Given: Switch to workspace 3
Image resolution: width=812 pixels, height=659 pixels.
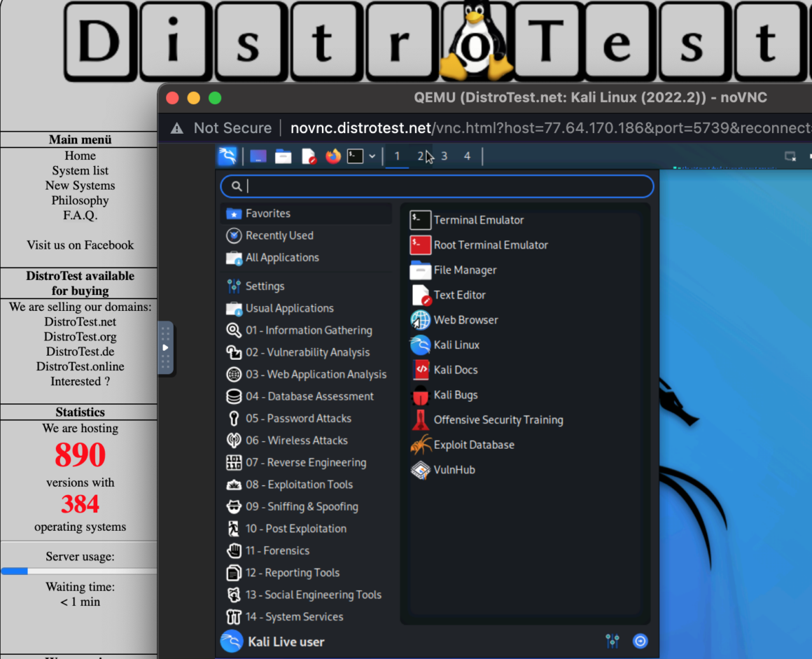Looking at the screenshot, I should click(444, 156).
